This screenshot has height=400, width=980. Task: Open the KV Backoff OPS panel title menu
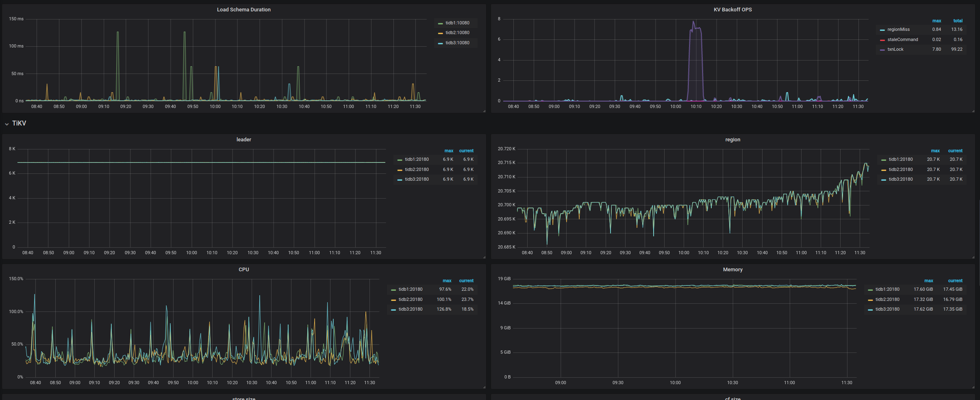click(732, 10)
